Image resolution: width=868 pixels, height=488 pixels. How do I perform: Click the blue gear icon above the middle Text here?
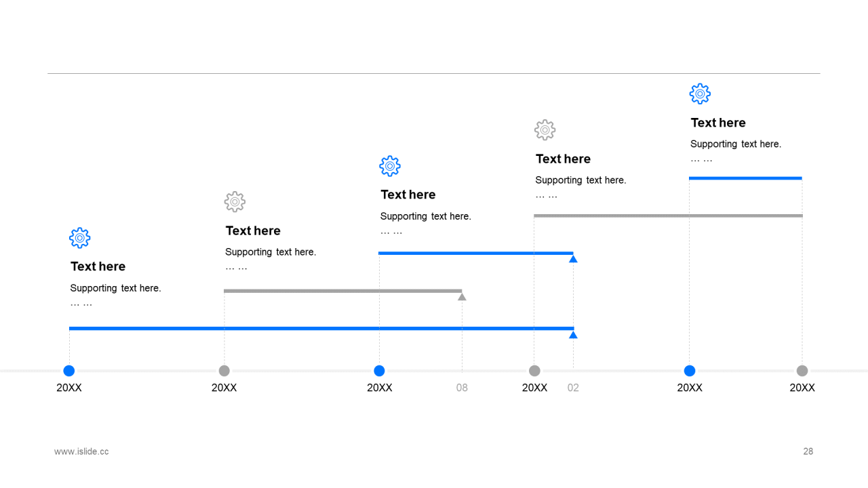pos(390,166)
